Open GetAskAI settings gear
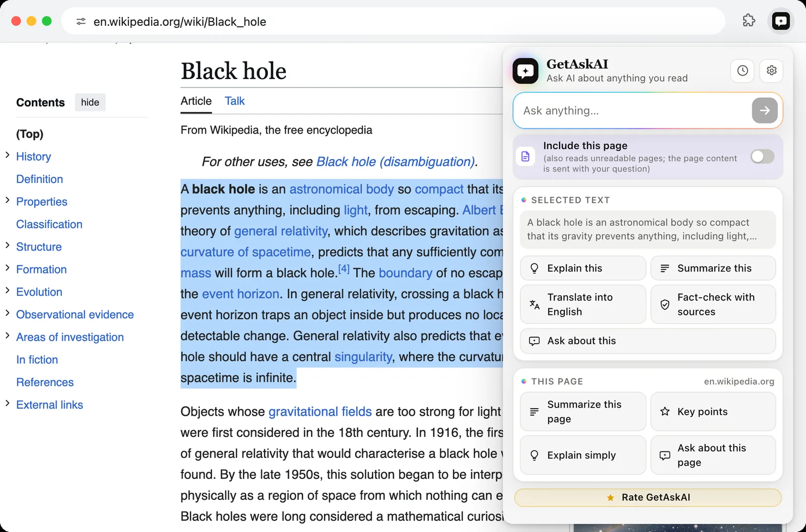 coord(771,71)
